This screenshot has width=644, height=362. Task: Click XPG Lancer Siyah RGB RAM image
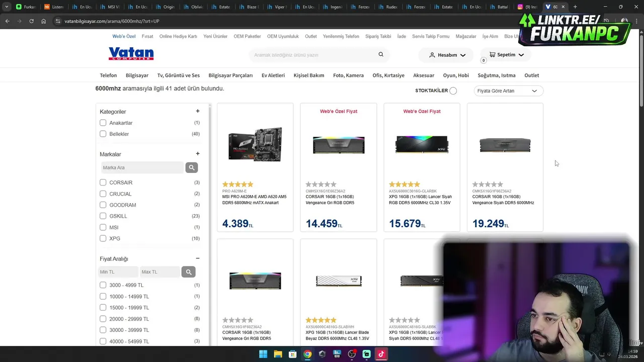click(422, 145)
